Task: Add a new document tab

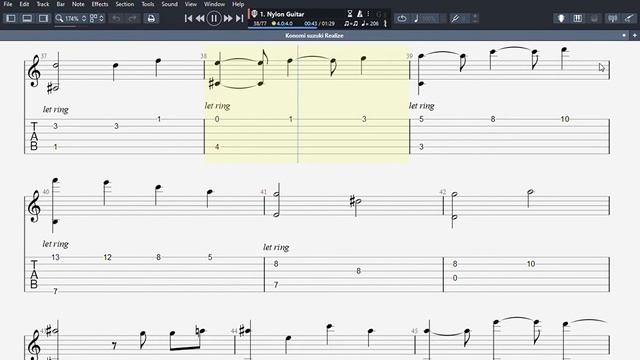Action: pos(634,36)
